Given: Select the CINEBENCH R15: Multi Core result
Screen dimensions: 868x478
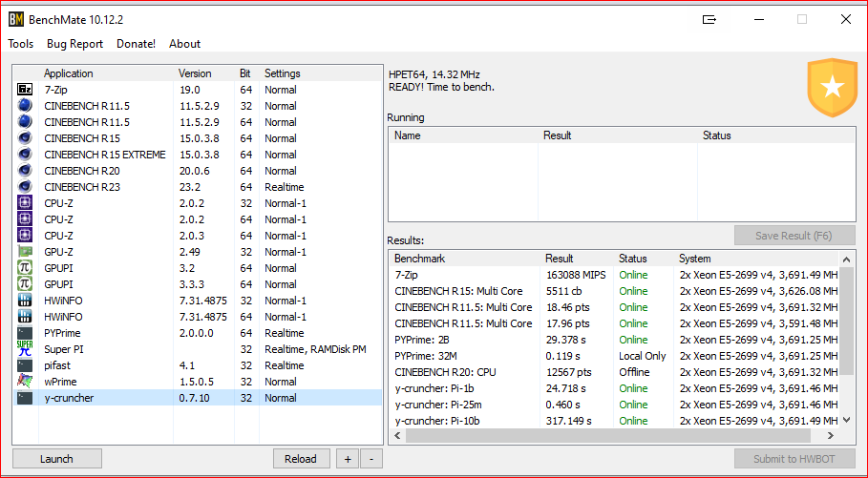Looking at the screenshot, I should pos(614,291).
